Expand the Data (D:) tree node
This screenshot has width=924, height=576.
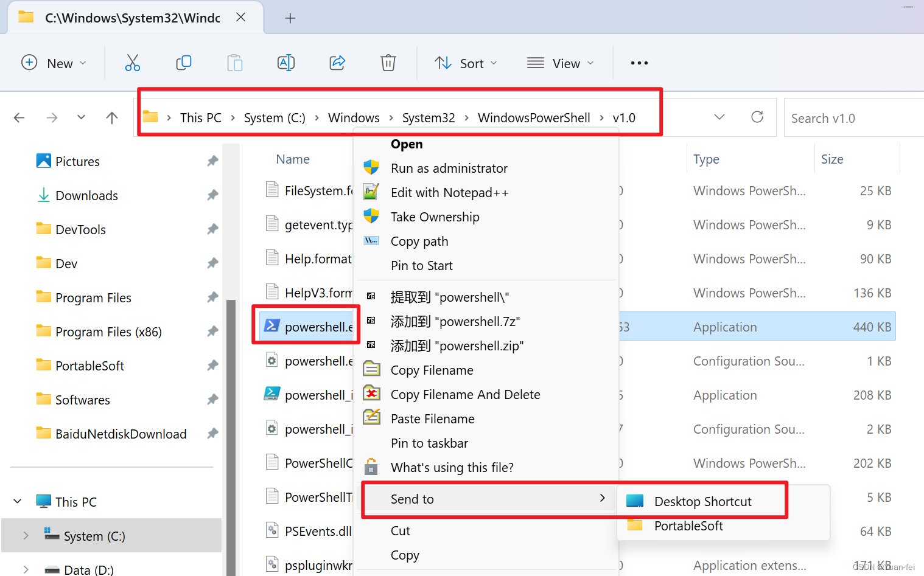pos(26,570)
